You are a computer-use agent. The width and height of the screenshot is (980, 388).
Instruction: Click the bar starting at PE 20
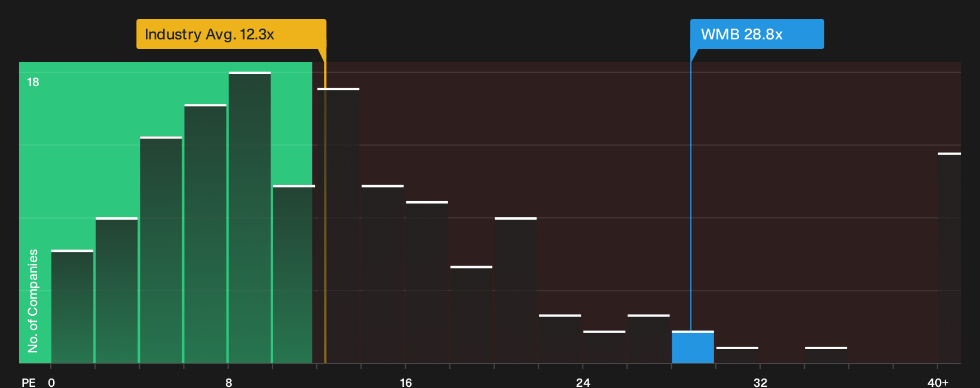(516, 290)
